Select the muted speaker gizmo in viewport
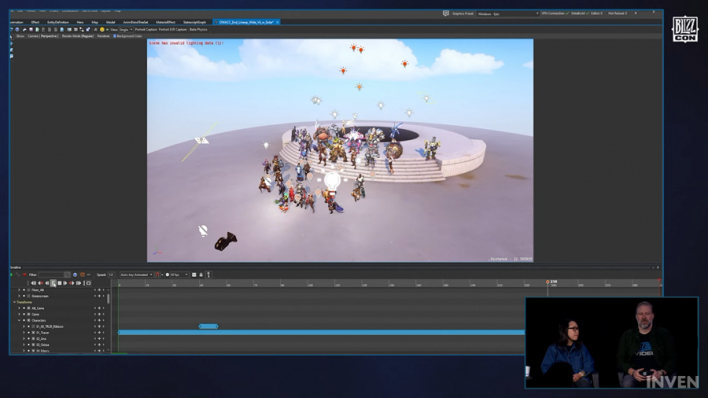 point(203,230)
